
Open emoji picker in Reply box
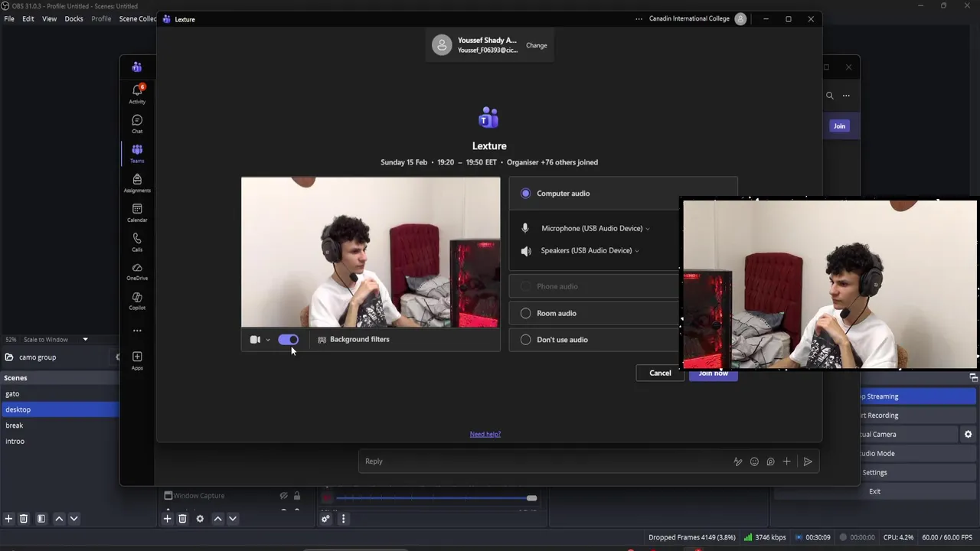[x=754, y=461]
